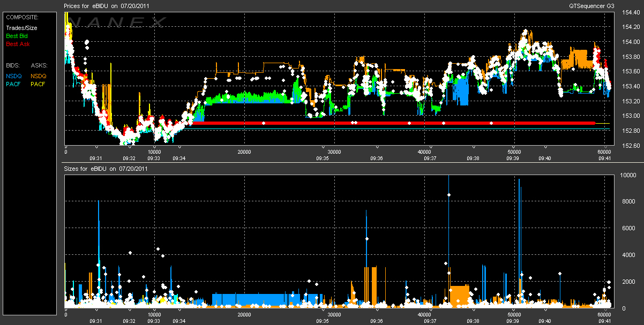Click the 50000 sequence label under Prices chart
This screenshot has height=325, width=644.
[514, 152]
